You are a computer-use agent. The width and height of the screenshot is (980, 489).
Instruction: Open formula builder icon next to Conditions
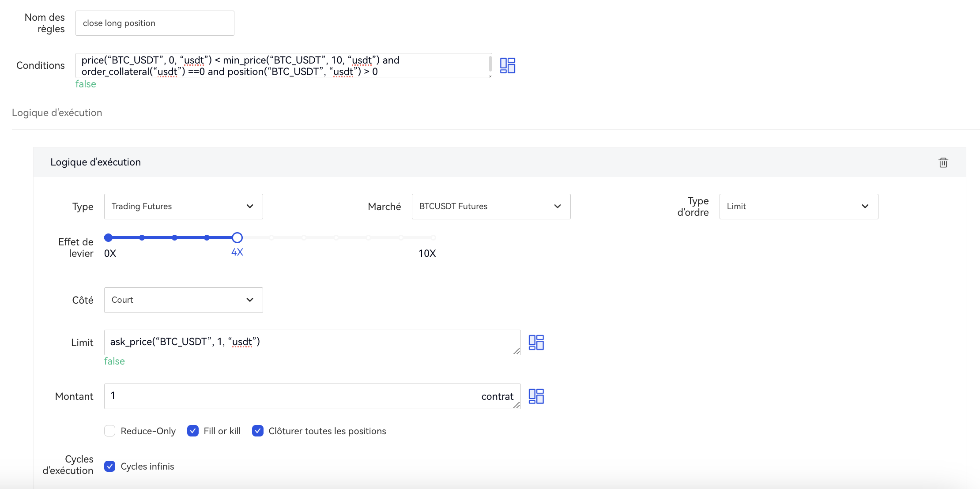tap(507, 65)
